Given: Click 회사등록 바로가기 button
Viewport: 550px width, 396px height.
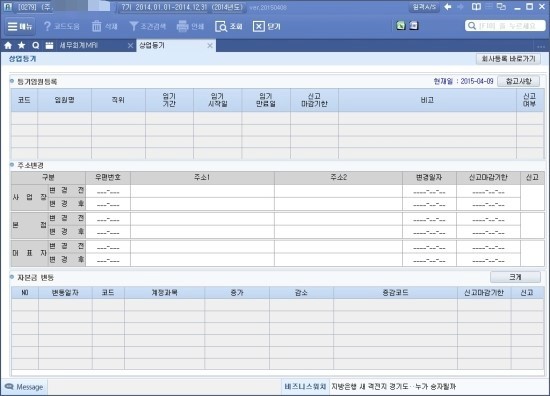Looking at the screenshot, I should click(x=508, y=59).
